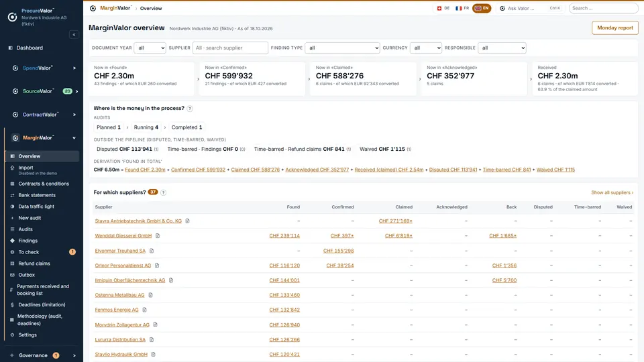Image resolution: width=644 pixels, height=362 pixels.
Task: Click the Monday report button
Action: pyautogui.click(x=615, y=28)
